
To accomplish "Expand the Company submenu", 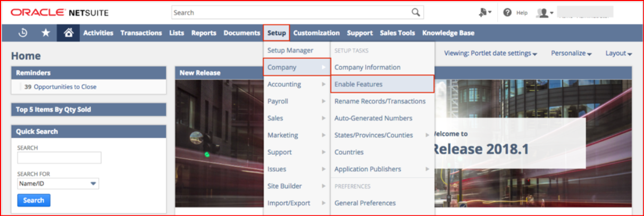I will click(297, 67).
